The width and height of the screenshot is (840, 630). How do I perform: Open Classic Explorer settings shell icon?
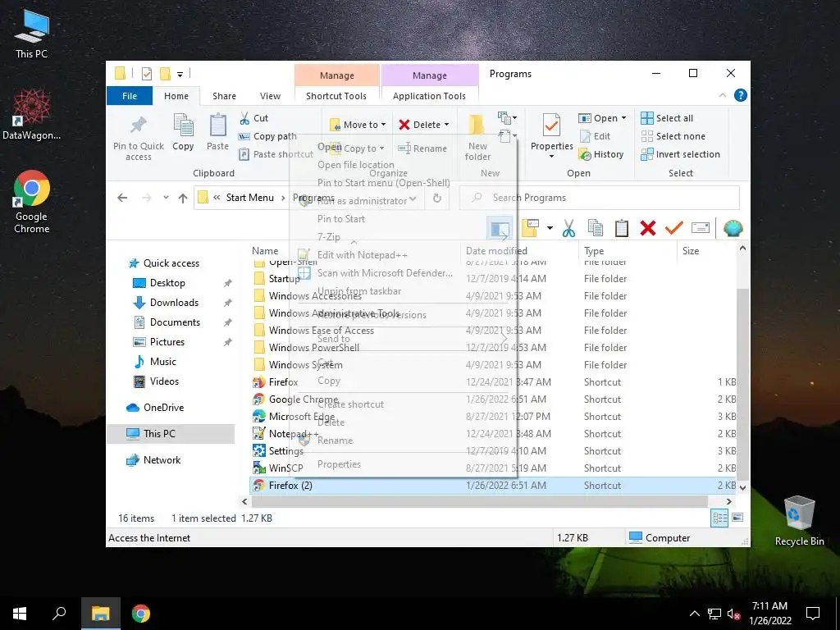click(x=733, y=229)
